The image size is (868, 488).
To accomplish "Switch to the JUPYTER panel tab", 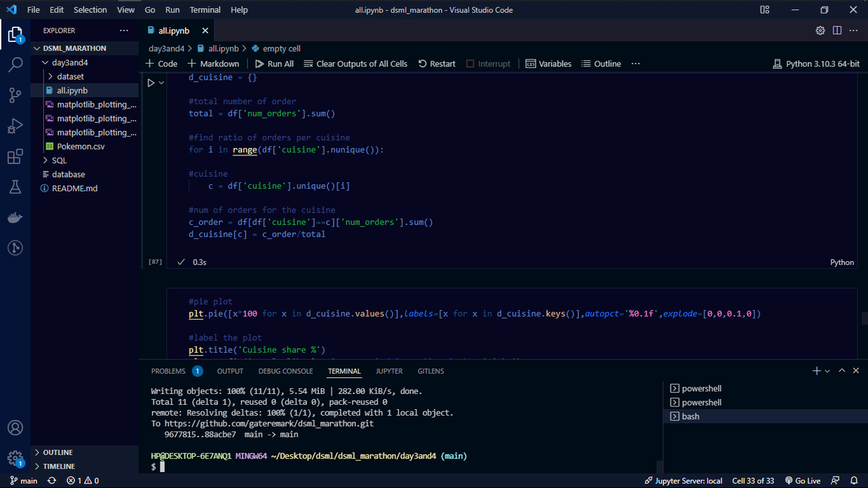I will [389, 371].
